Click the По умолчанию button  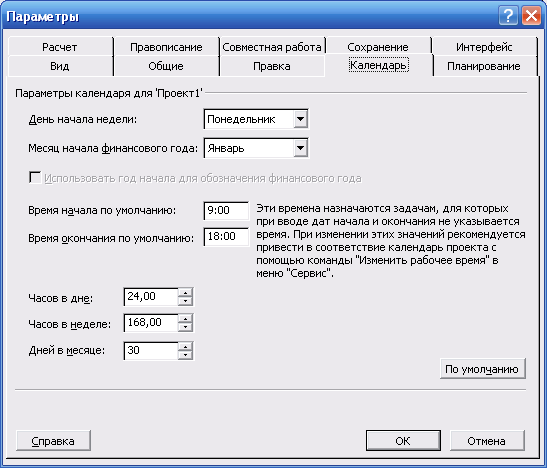point(482,369)
